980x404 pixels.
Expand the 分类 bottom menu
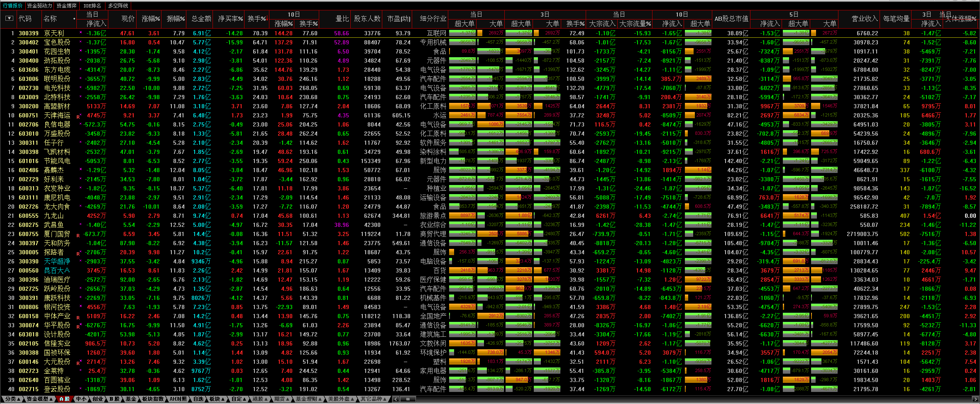click(x=12, y=399)
